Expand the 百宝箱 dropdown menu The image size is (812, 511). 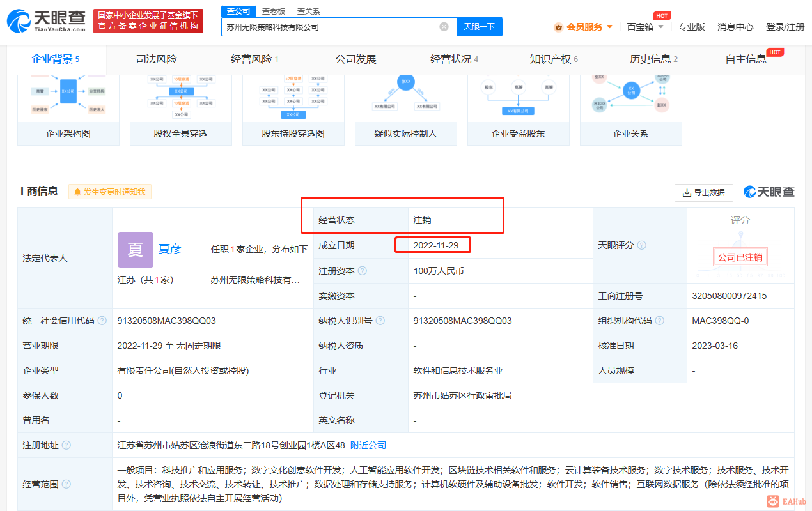point(645,27)
